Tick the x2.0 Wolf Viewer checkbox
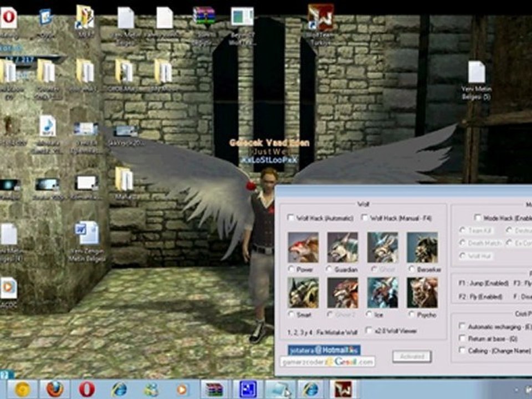The width and height of the screenshot is (532, 399). click(369, 330)
